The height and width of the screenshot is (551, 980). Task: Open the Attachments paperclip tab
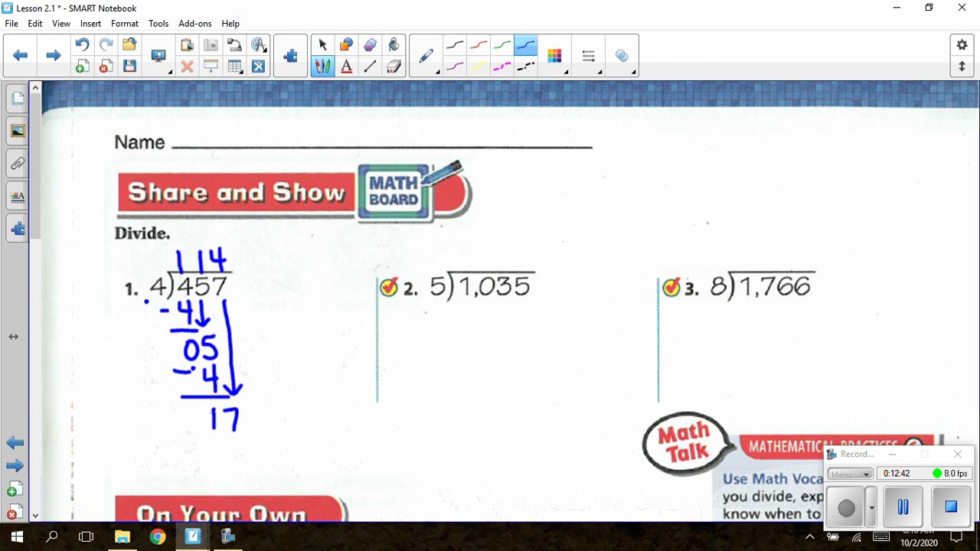point(17,164)
